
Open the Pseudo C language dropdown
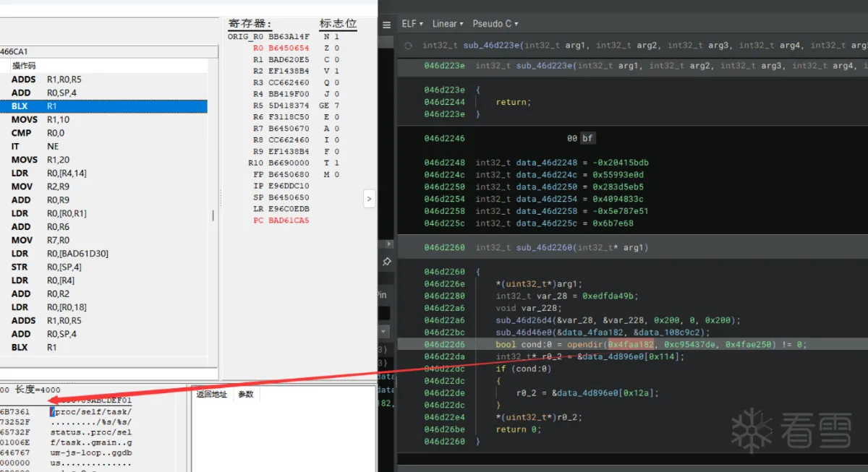click(495, 24)
